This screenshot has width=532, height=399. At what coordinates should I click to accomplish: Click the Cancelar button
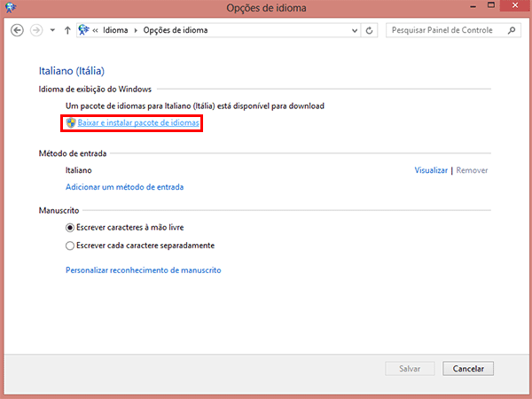pyautogui.click(x=468, y=369)
